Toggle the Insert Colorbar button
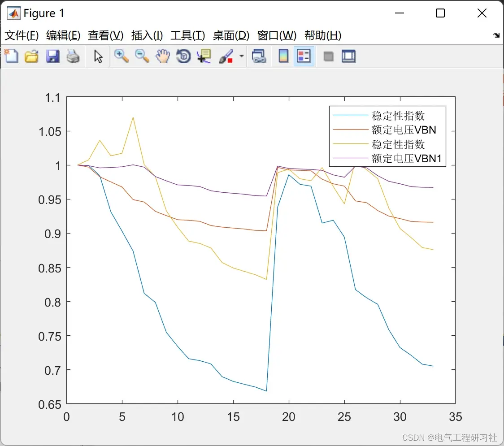This screenshot has height=446, width=504. [283, 56]
